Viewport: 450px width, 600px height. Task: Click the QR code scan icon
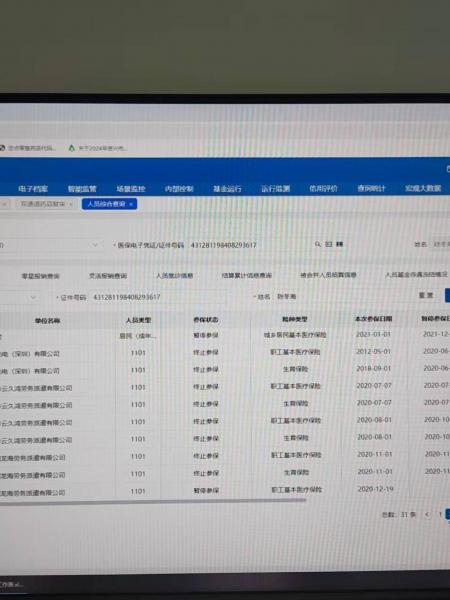click(x=339, y=244)
